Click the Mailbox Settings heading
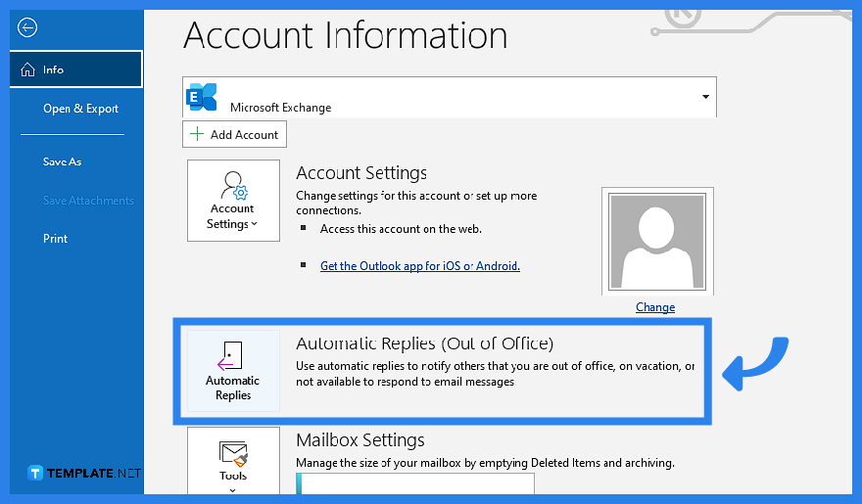The image size is (862, 504). click(x=360, y=440)
